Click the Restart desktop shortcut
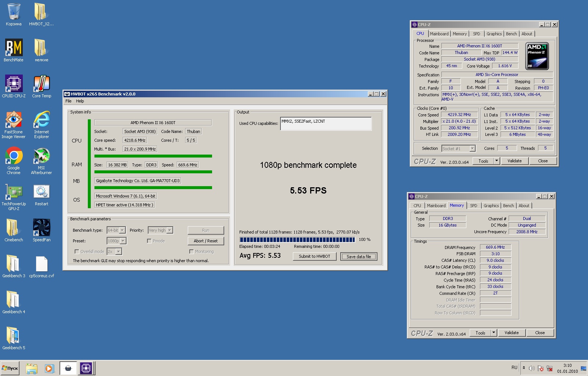Viewport: 588px width, 376px height. tap(41, 195)
